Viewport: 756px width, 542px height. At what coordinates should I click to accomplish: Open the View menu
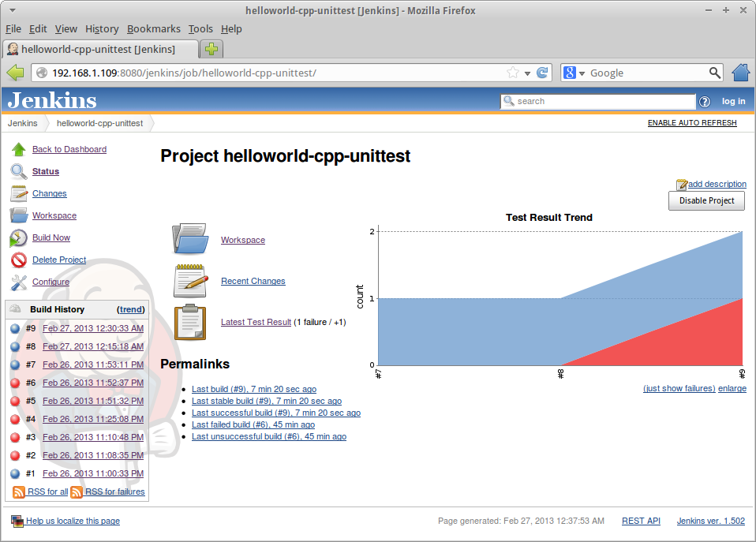pos(66,29)
